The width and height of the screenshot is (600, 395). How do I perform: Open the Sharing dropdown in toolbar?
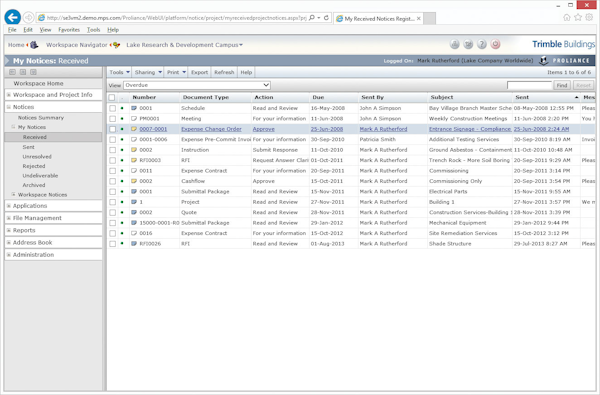coord(148,72)
